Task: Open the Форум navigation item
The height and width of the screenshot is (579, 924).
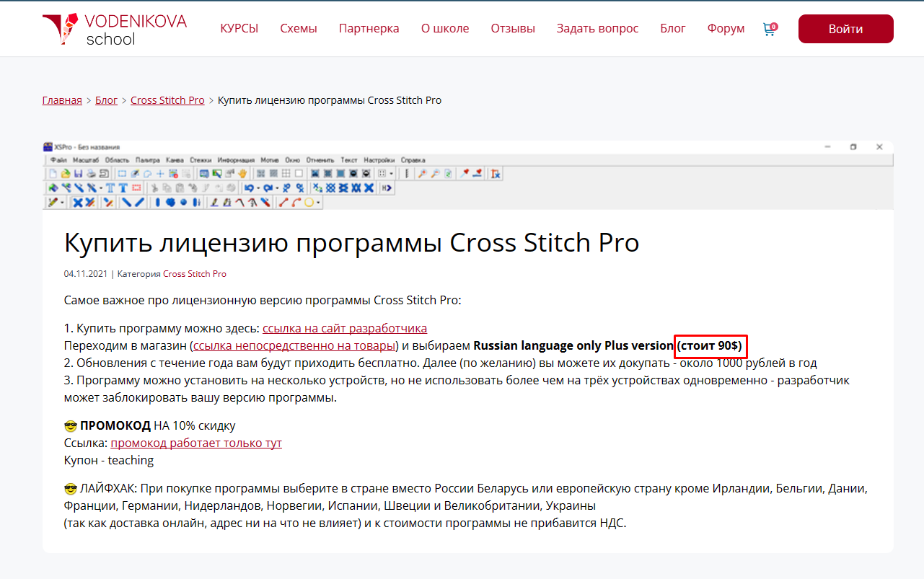Action: click(726, 29)
